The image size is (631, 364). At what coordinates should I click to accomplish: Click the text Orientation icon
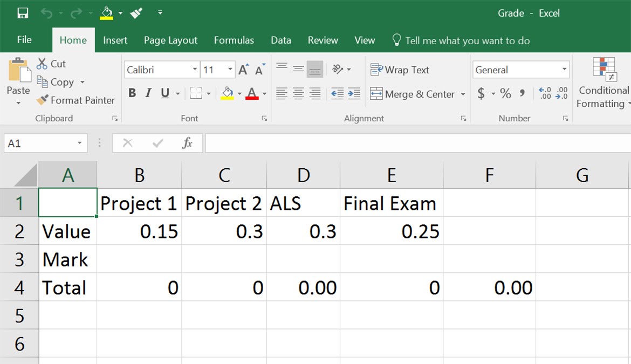click(338, 69)
